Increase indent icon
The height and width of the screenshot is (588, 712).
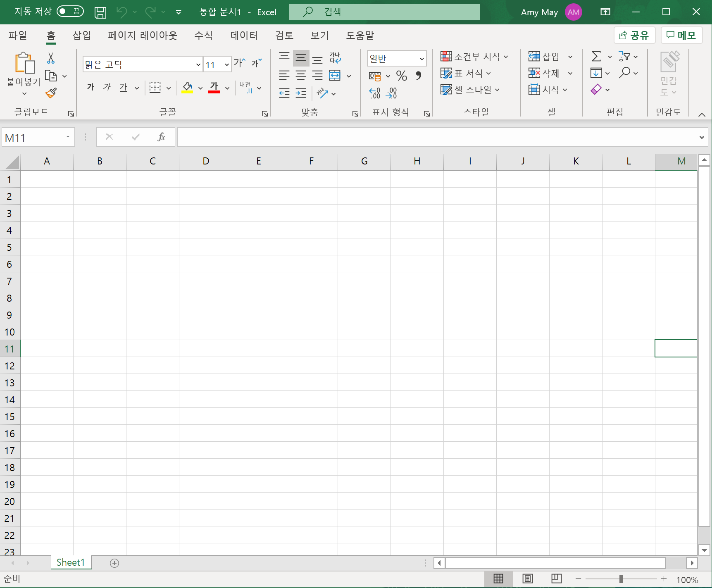[301, 93]
